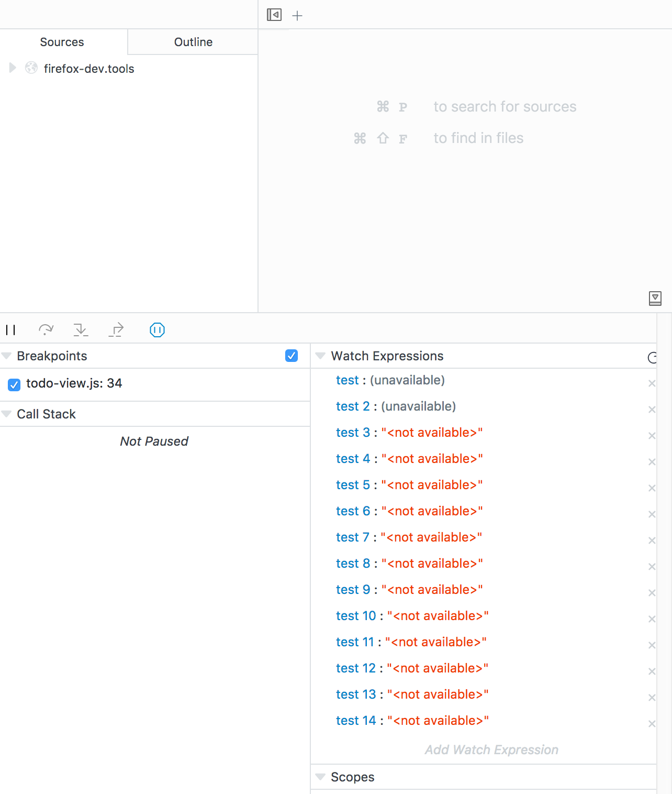
Task: Collapse the Call Stack section arrow
Action: (7, 414)
